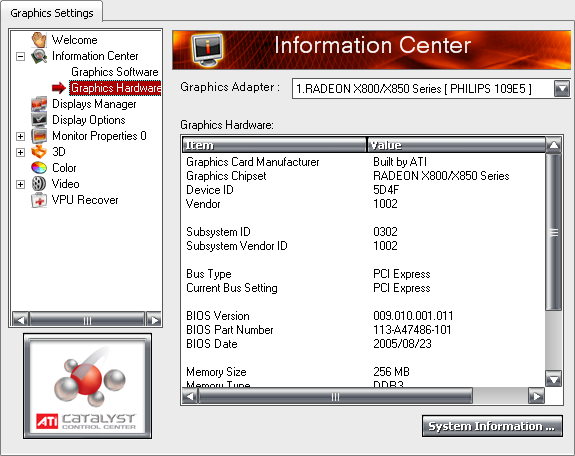Expand the Monitor Properties 0 node
575x456 pixels.
tap(21, 136)
